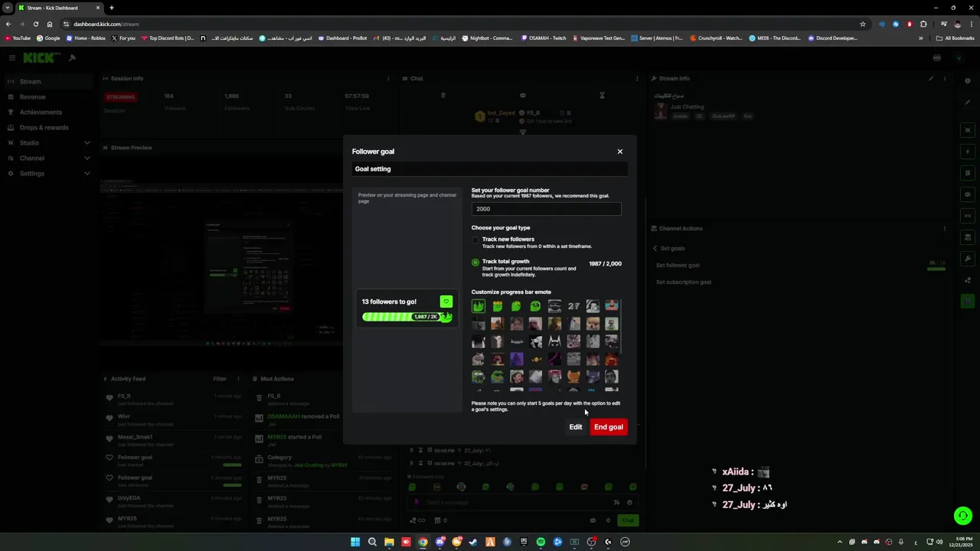Image resolution: width=980 pixels, height=551 pixels.
Task: Close the Follower goal dialog
Action: 620,152
